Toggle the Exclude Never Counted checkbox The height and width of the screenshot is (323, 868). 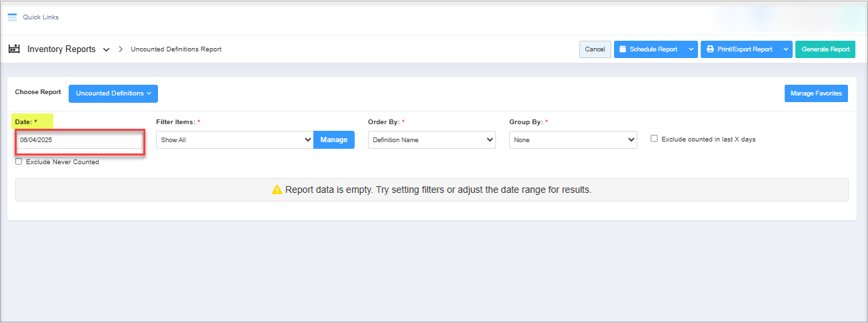pos(19,161)
